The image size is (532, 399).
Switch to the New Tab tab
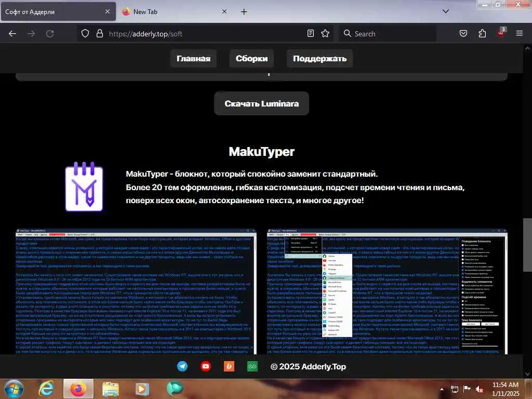[175, 11]
